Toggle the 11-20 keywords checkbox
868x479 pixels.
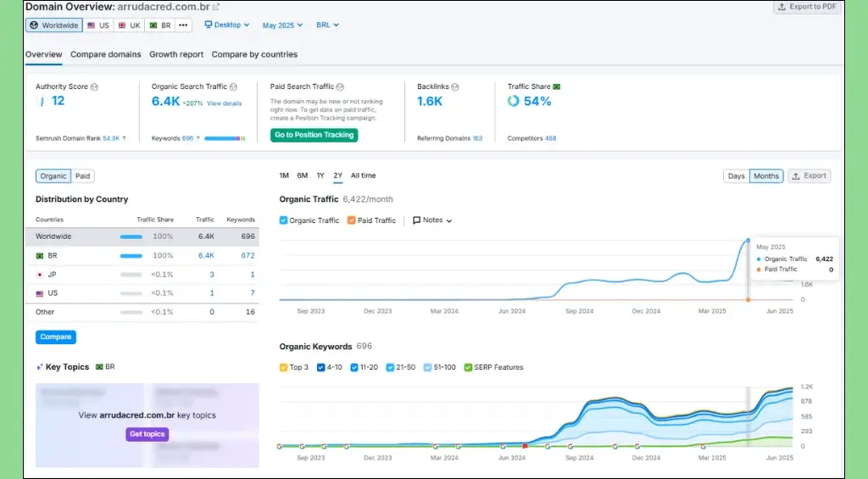click(x=354, y=367)
